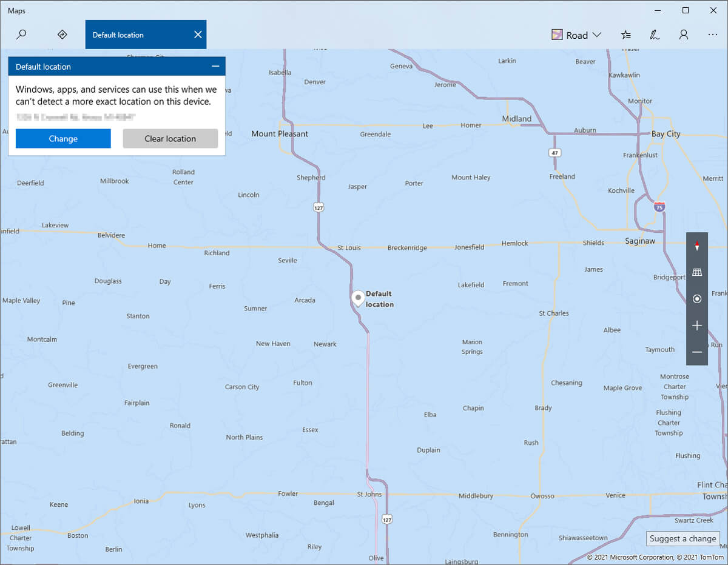Viewport: 728px width, 565px height.
Task: Open the Windows Ink toolbar pen icon
Action: pos(655,35)
